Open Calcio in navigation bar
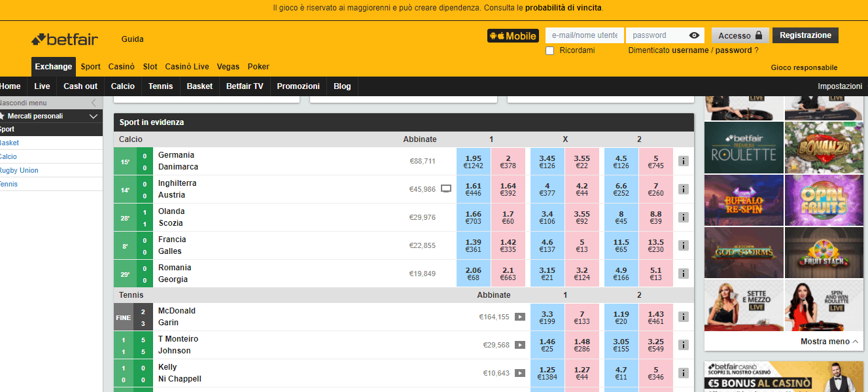Viewport: 868px width, 392px height. (123, 86)
